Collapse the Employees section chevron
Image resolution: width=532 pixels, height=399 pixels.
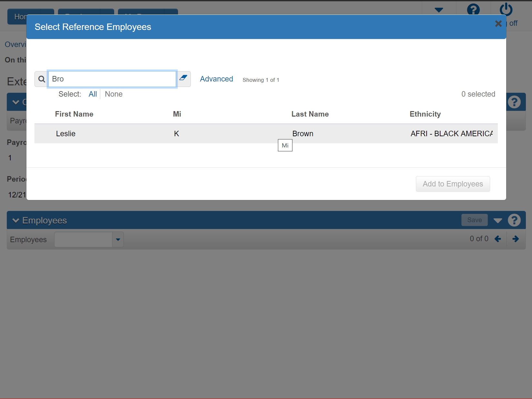15,220
